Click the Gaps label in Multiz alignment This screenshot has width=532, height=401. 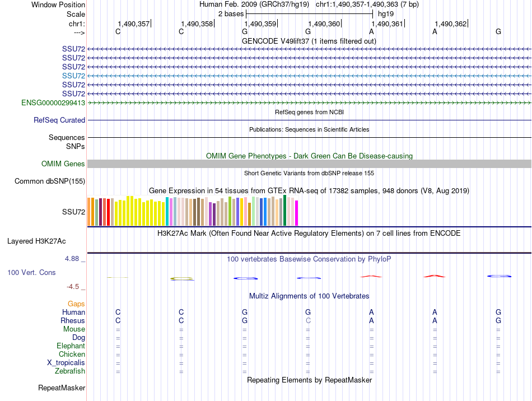[76, 304]
